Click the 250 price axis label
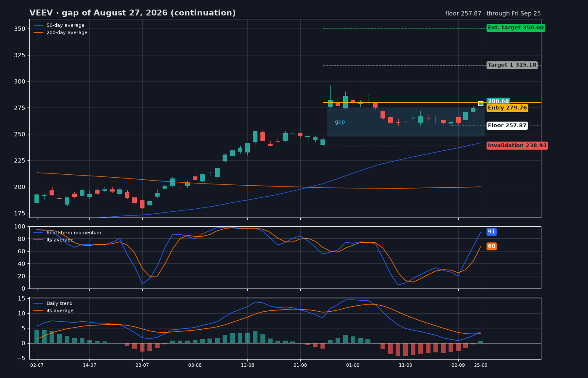This screenshot has height=378, width=588. [x=20, y=134]
